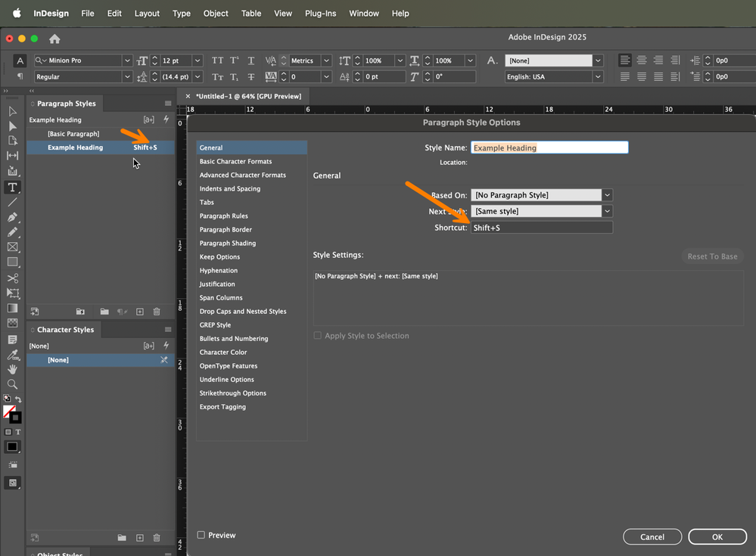Reset to default fill and stroke
Viewport: 756px width, 556px height.
[7, 399]
